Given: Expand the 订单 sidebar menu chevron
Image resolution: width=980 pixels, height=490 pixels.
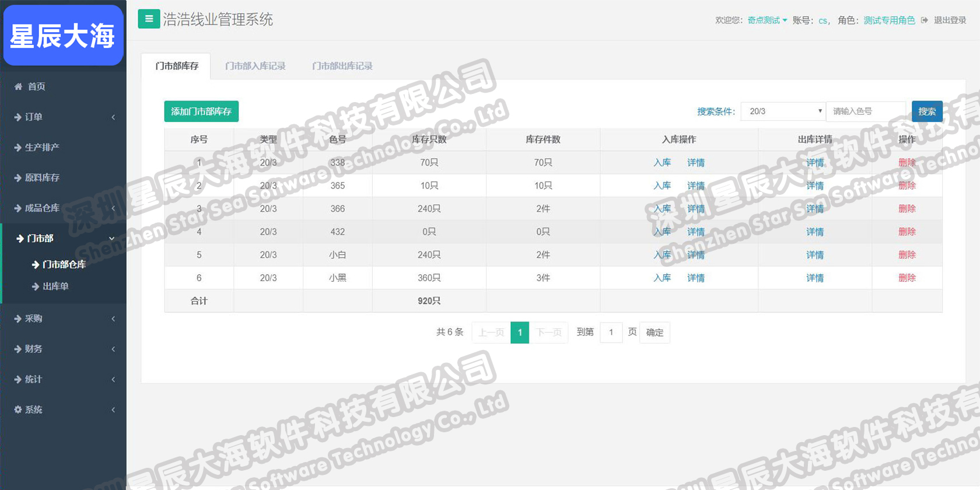Looking at the screenshot, I should point(113,117).
